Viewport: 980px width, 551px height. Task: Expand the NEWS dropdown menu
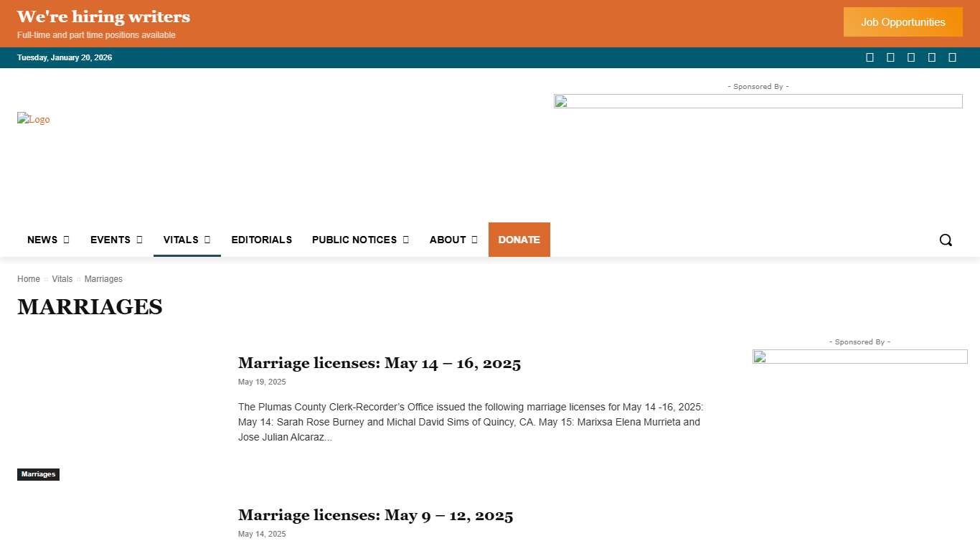point(42,240)
